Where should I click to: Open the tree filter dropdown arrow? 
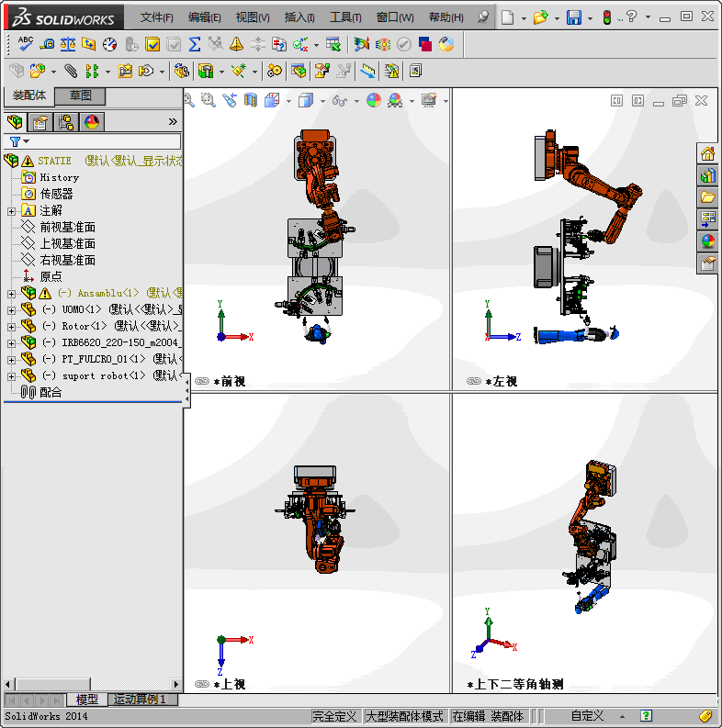click(27, 141)
